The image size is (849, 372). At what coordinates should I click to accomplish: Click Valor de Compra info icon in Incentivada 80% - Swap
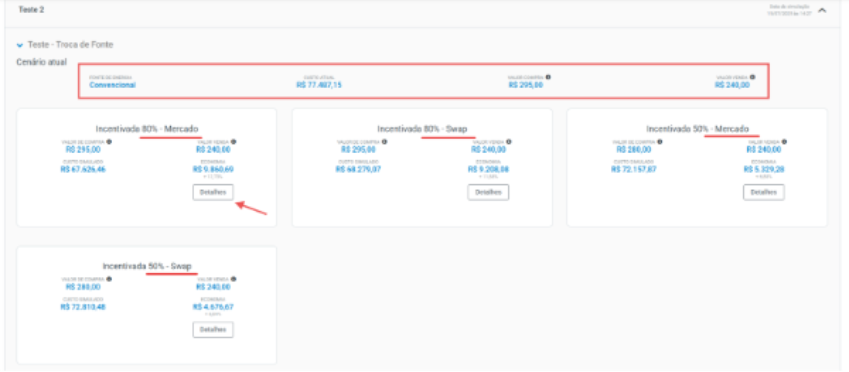pyautogui.click(x=384, y=142)
